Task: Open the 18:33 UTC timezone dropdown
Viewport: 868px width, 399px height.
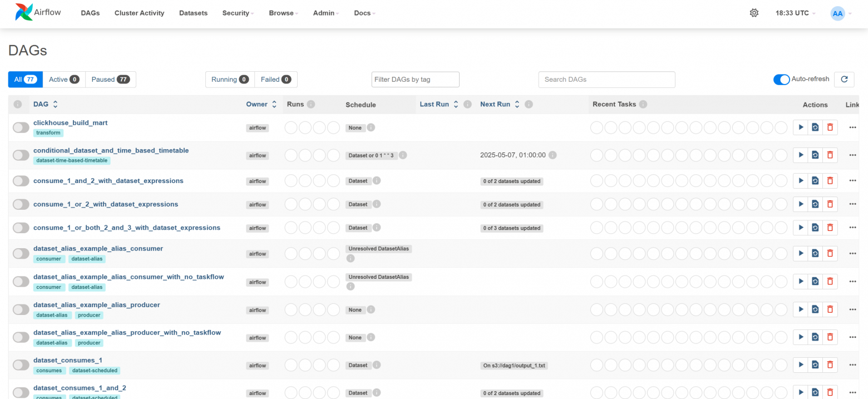Action: pos(796,13)
